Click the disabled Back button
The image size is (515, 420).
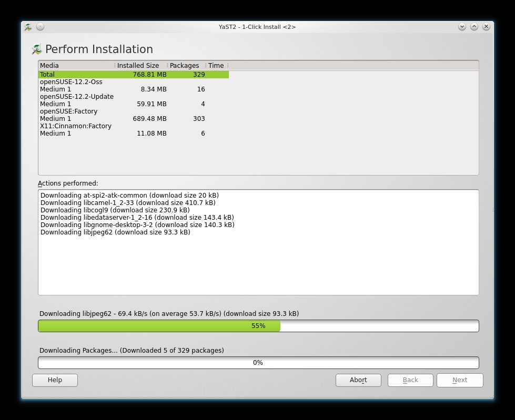point(410,380)
